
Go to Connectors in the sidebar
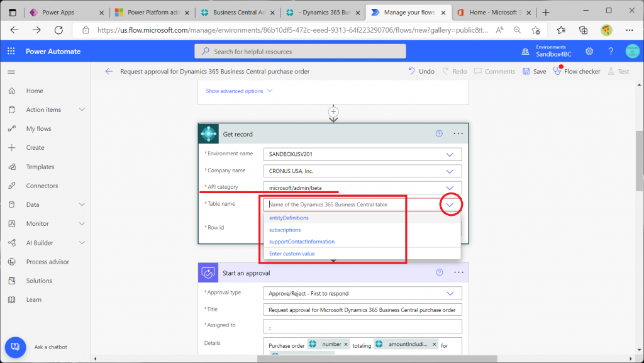(x=42, y=186)
